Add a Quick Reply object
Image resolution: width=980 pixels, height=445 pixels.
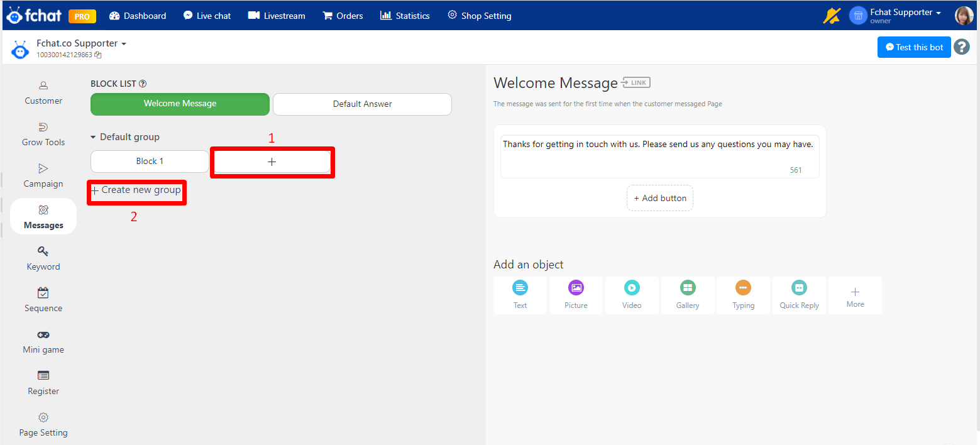[799, 295]
